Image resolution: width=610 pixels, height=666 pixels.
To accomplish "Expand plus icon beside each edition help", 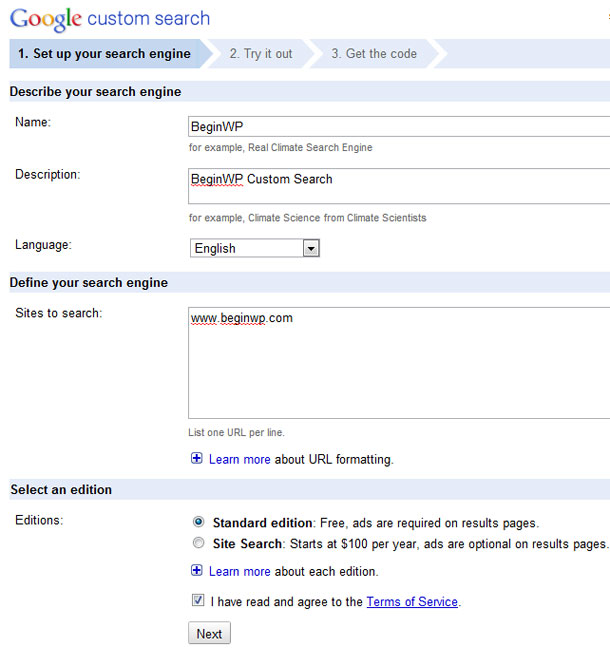I will click(197, 570).
